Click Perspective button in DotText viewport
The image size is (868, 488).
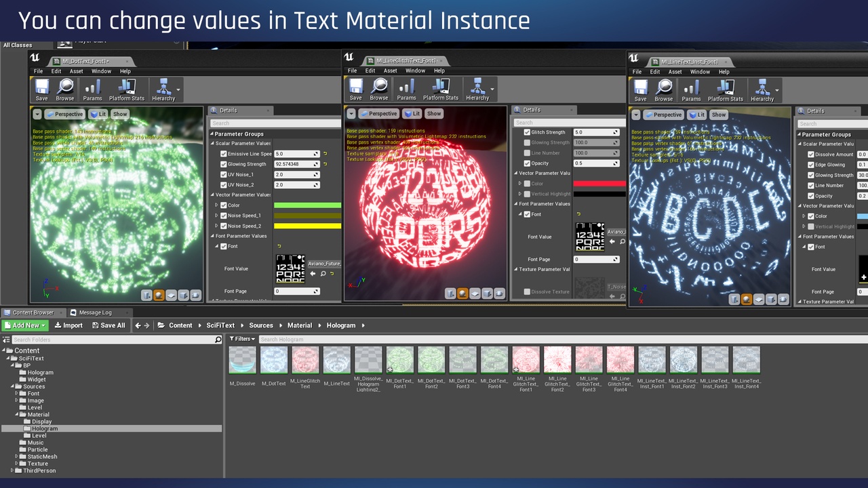coord(66,114)
